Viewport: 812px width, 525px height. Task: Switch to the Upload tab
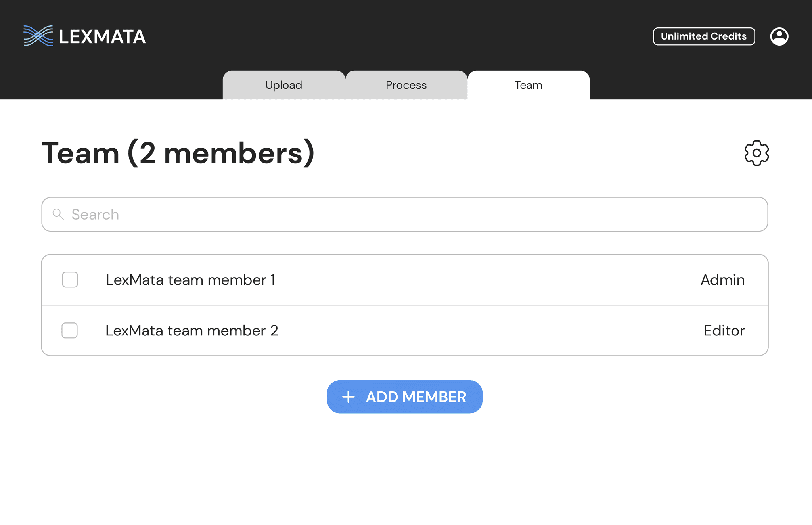click(283, 85)
